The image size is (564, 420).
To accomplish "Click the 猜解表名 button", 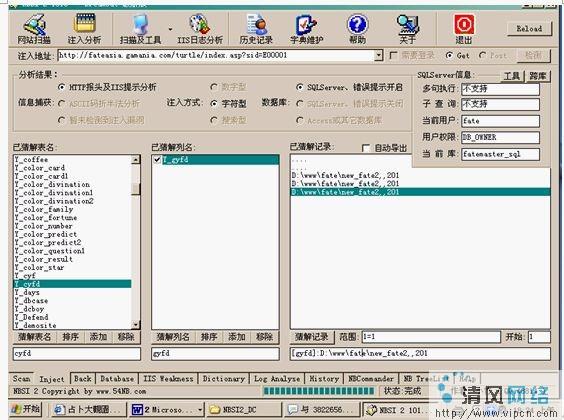I will [35, 337].
